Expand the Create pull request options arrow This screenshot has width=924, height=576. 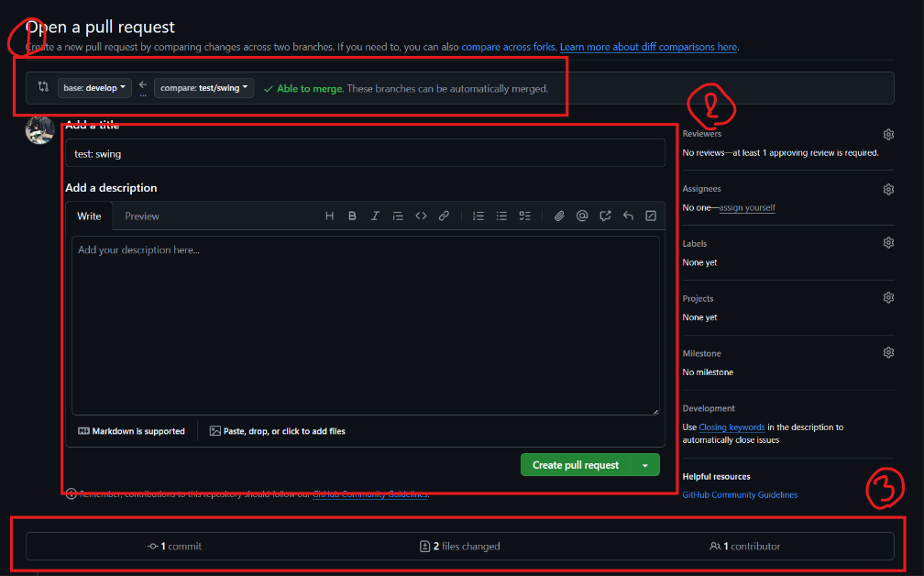point(645,465)
